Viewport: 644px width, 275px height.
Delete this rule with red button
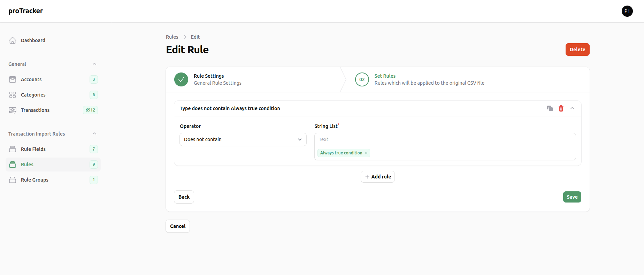pos(577,49)
